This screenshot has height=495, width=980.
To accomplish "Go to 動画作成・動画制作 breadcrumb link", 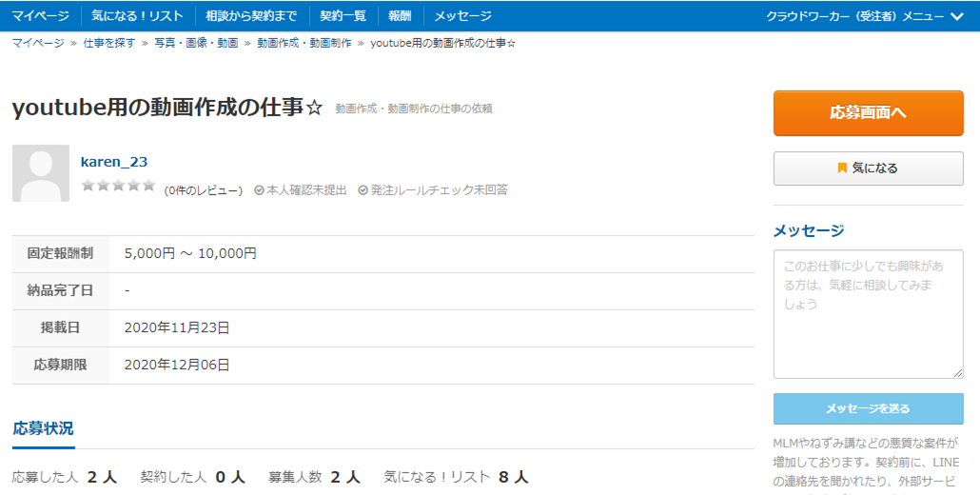I will pyautogui.click(x=304, y=44).
